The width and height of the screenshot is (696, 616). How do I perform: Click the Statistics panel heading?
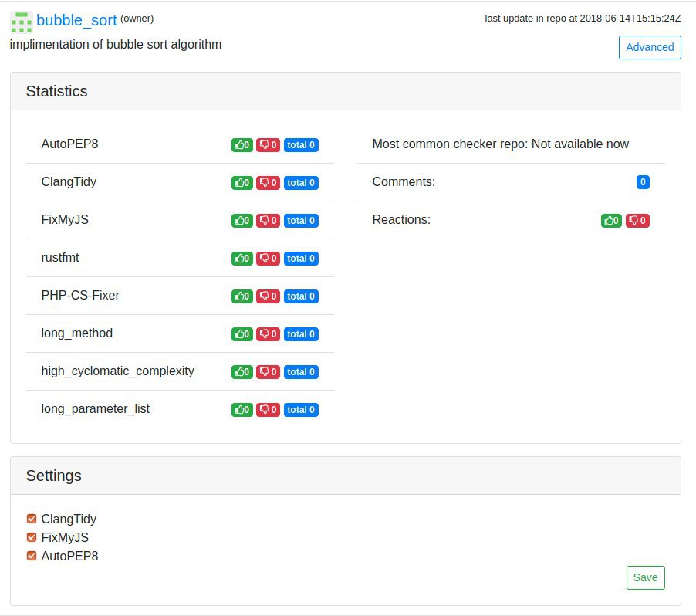pos(57,91)
